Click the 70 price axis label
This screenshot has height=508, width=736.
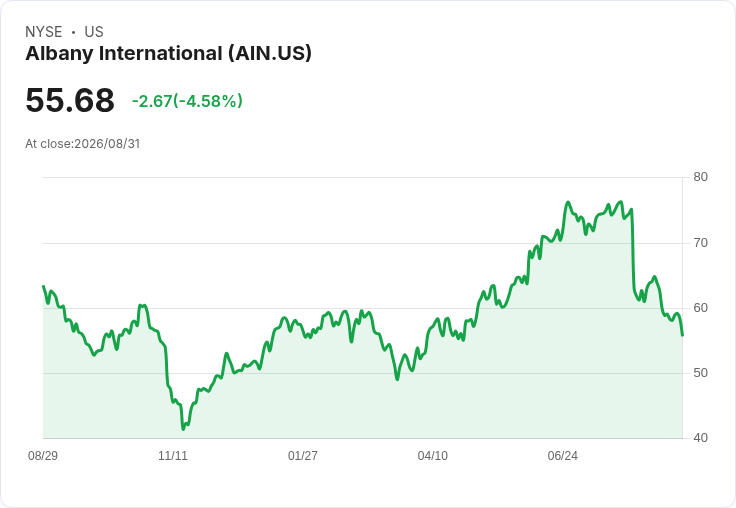pos(700,243)
